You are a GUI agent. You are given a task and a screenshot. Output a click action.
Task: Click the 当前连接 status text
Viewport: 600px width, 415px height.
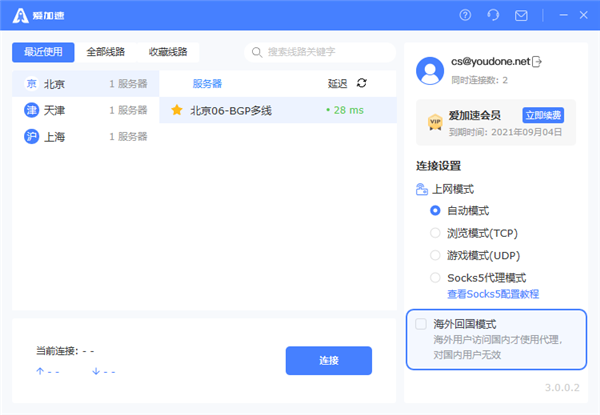pos(65,351)
